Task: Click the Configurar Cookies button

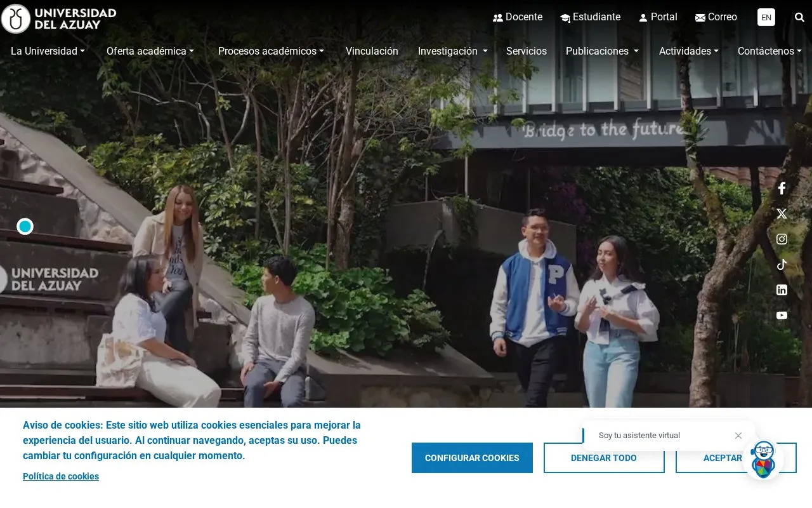Action: click(472, 458)
